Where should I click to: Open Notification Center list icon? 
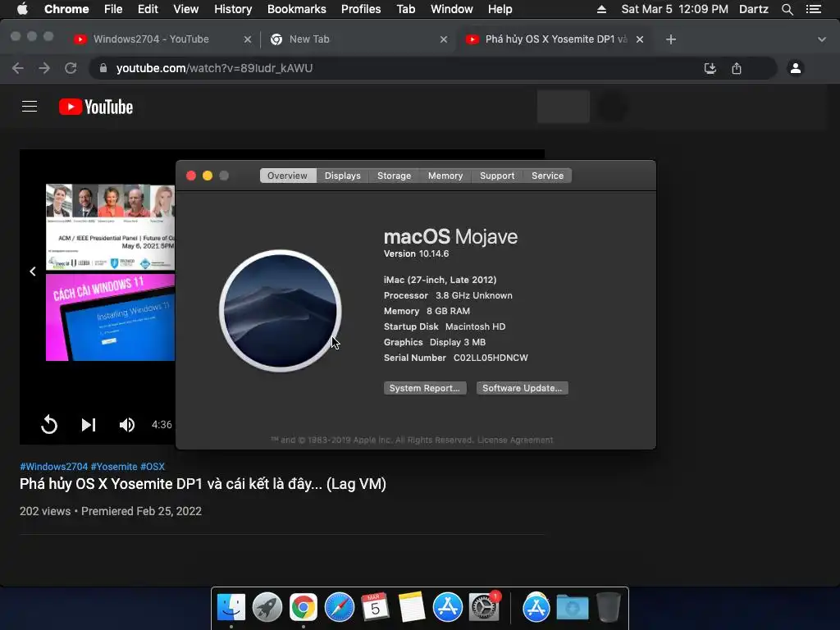[814, 9]
